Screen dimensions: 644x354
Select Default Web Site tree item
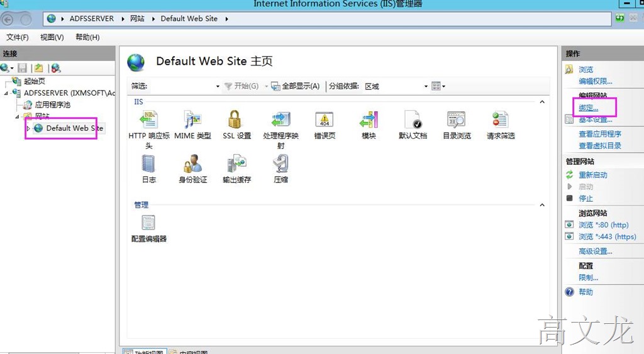tap(74, 128)
